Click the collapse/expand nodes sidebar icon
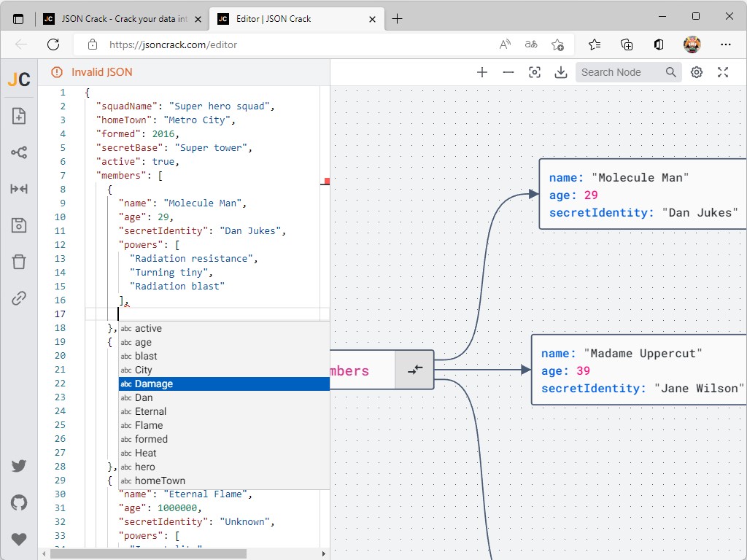Viewport: 747px width, 560px height. point(19,189)
